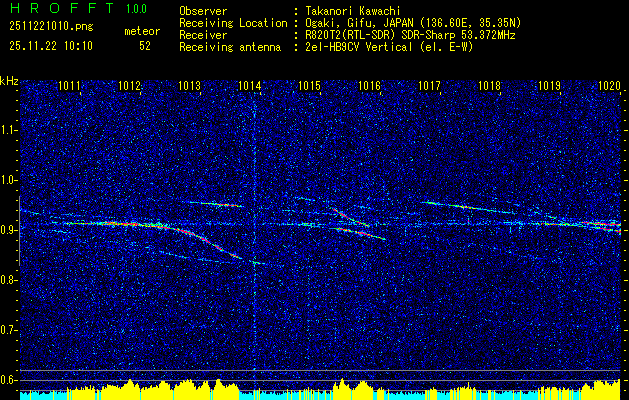Click the 1015 time marker
The width and height of the screenshot is (629, 400).
coord(310,85)
